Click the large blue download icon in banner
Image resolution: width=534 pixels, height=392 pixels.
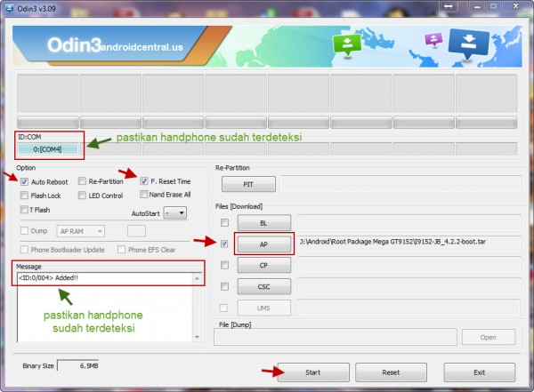(469, 43)
